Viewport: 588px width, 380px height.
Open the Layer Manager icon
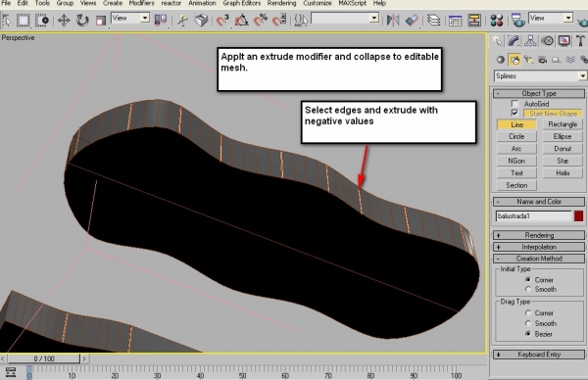(433, 20)
